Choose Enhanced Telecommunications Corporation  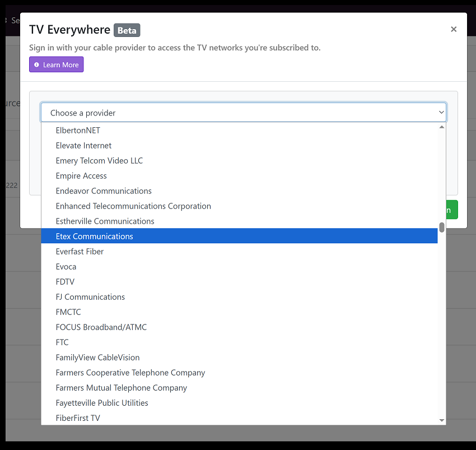133,206
